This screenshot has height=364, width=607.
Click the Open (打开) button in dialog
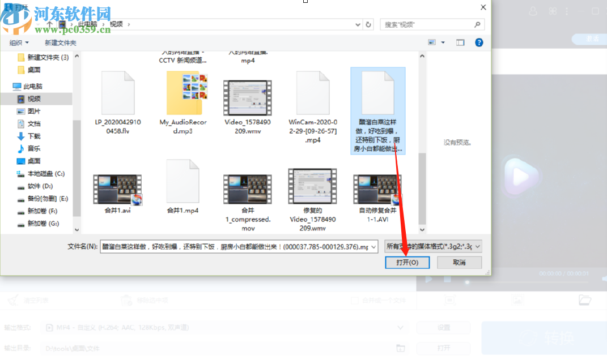pos(407,262)
